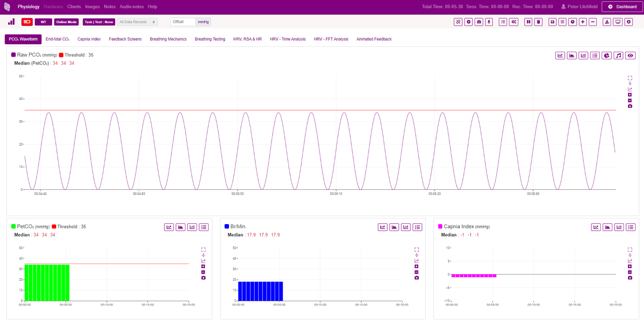Click the pause icon in the toolbar

click(x=528, y=22)
